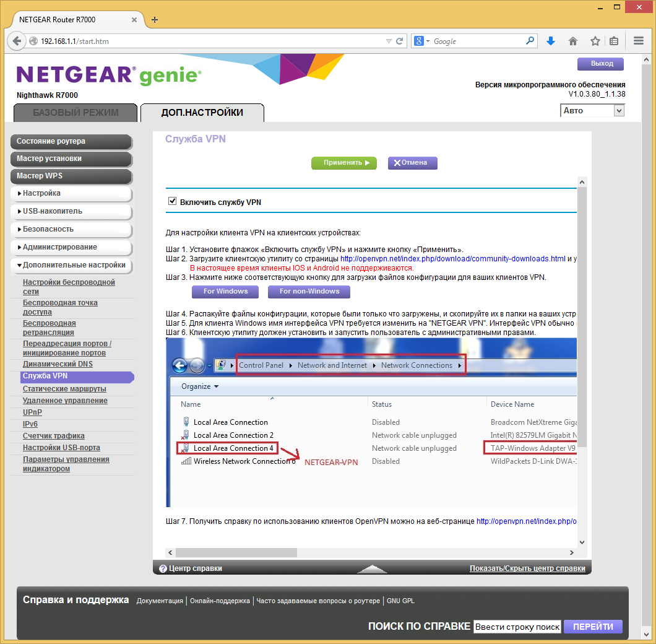Expand the Настройка menu section
656x644 pixels.
click(71, 193)
